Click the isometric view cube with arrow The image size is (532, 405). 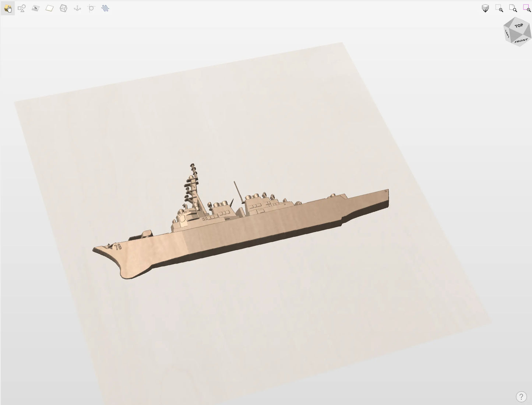point(485,8)
